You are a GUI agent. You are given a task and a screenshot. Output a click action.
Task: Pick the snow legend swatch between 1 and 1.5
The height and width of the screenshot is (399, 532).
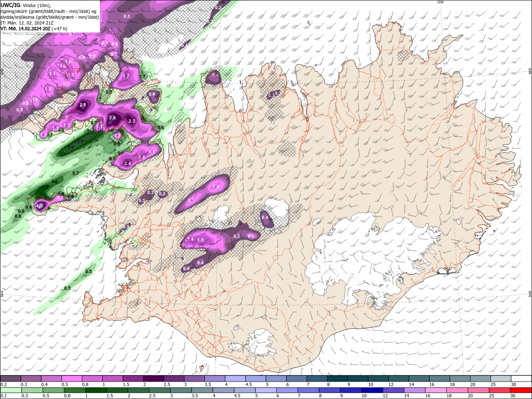112,379
